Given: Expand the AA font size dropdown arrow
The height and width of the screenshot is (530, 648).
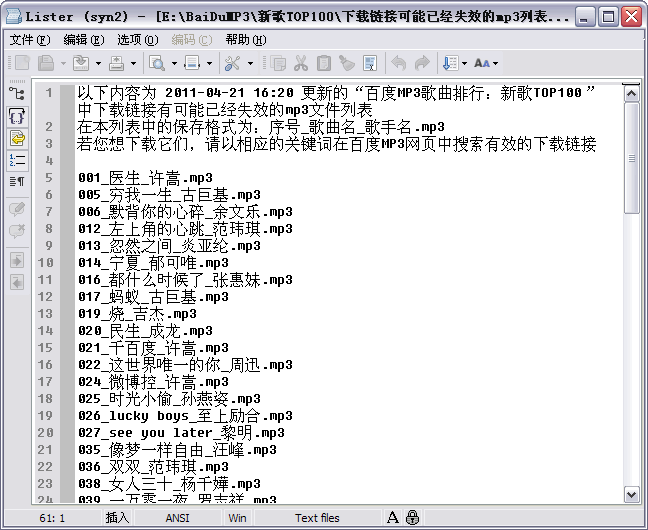Looking at the screenshot, I should (x=496, y=64).
